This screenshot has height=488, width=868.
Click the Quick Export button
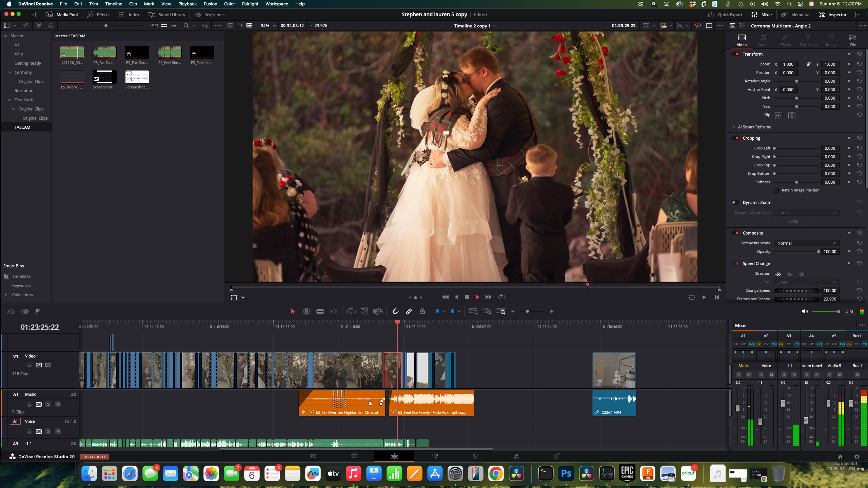pyautogui.click(x=725, y=15)
